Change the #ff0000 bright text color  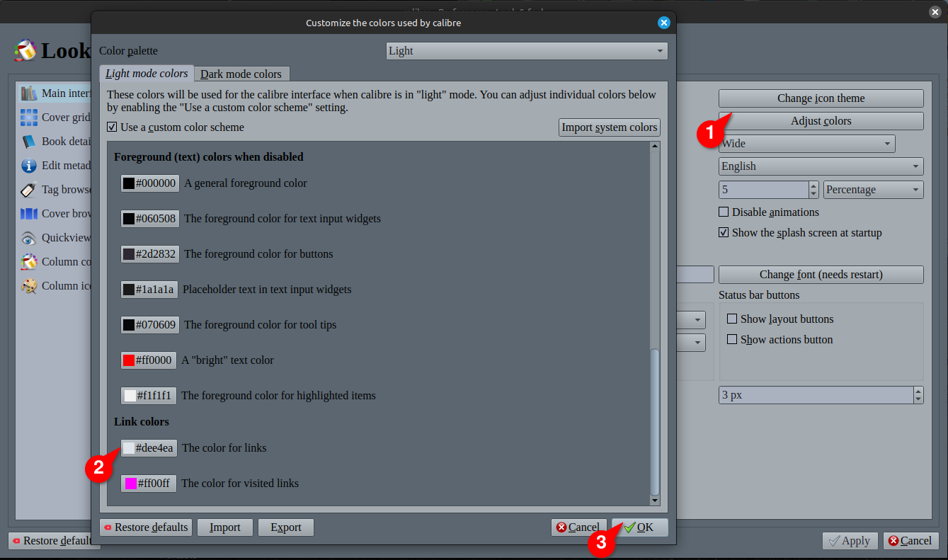pyautogui.click(x=148, y=360)
